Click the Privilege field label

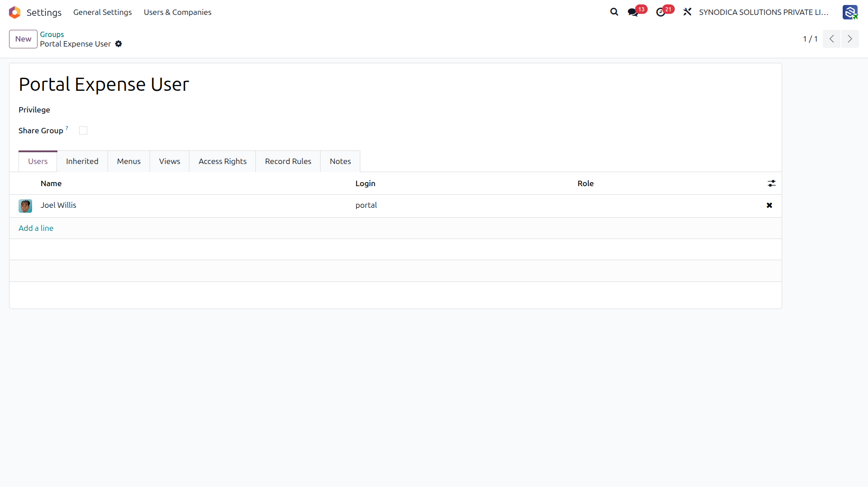pyautogui.click(x=34, y=110)
